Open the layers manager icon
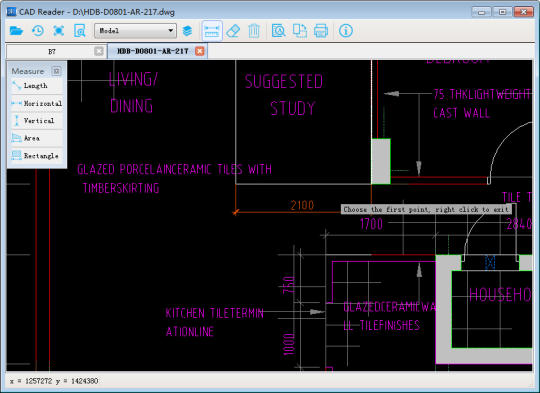This screenshot has height=393, width=540. [x=188, y=31]
